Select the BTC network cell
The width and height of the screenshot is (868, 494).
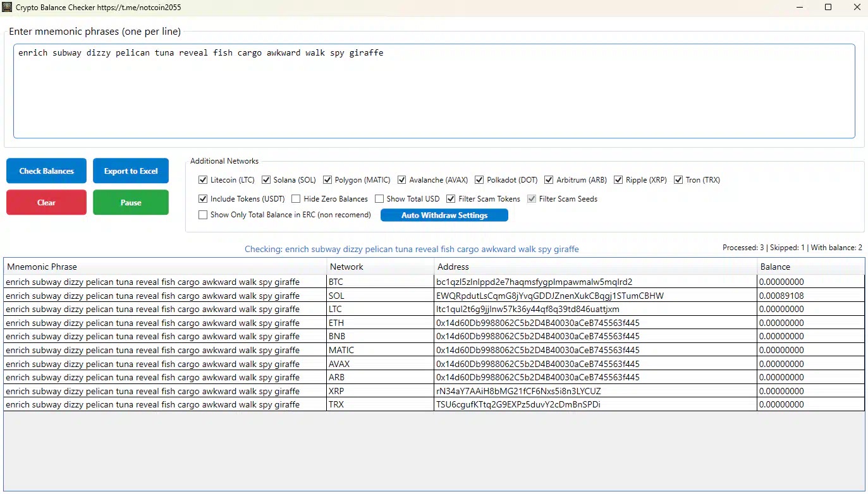(381, 282)
